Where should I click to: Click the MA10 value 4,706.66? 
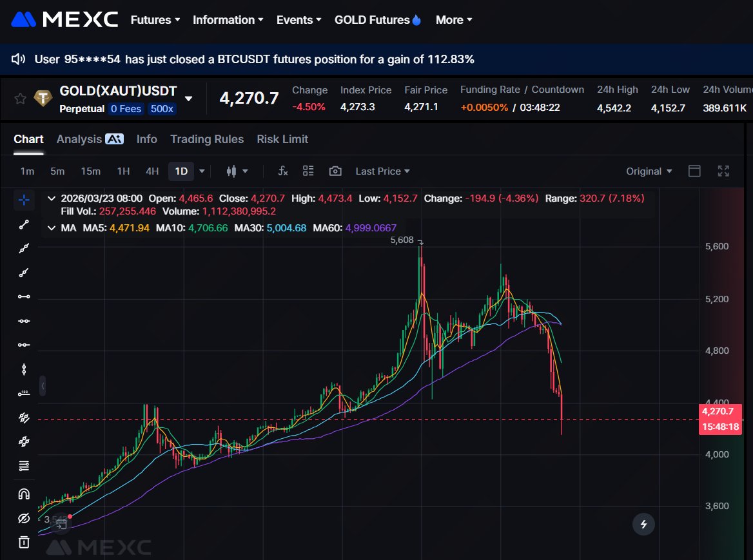pyautogui.click(x=208, y=228)
